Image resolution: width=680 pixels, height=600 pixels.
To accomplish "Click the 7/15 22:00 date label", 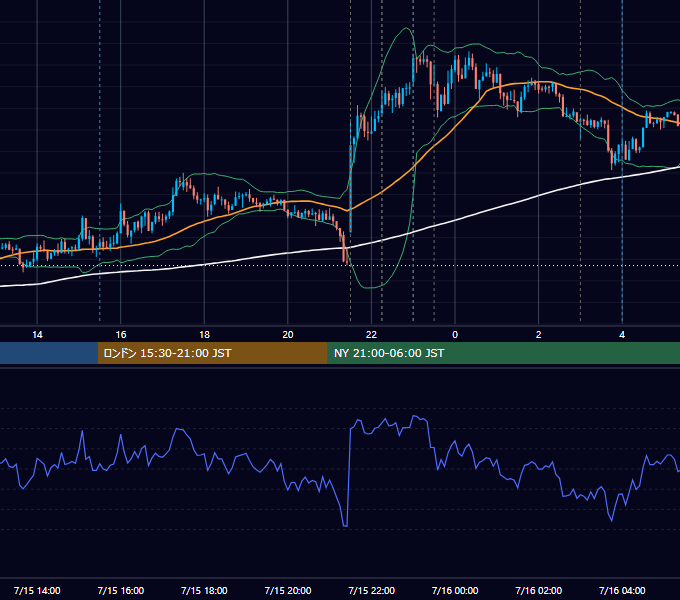I will (x=371, y=590).
